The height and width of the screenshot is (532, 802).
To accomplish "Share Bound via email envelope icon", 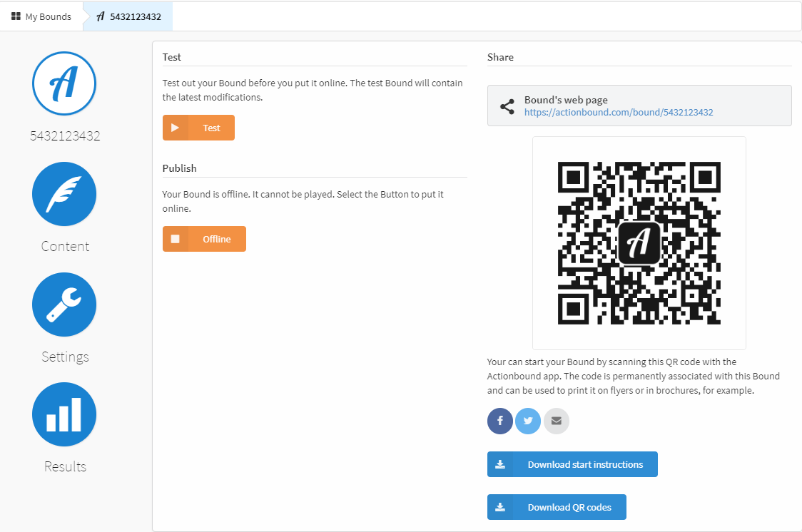I will click(556, 421).
